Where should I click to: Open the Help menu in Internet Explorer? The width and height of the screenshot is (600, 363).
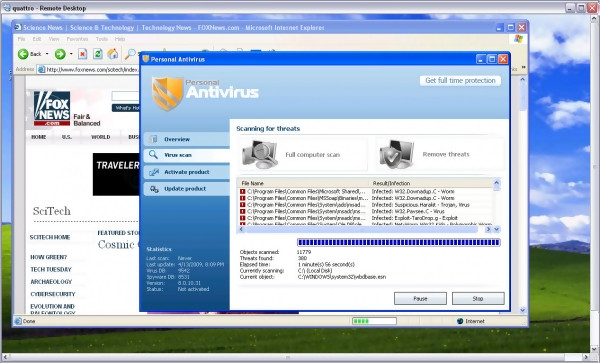(x=120, y=39)
